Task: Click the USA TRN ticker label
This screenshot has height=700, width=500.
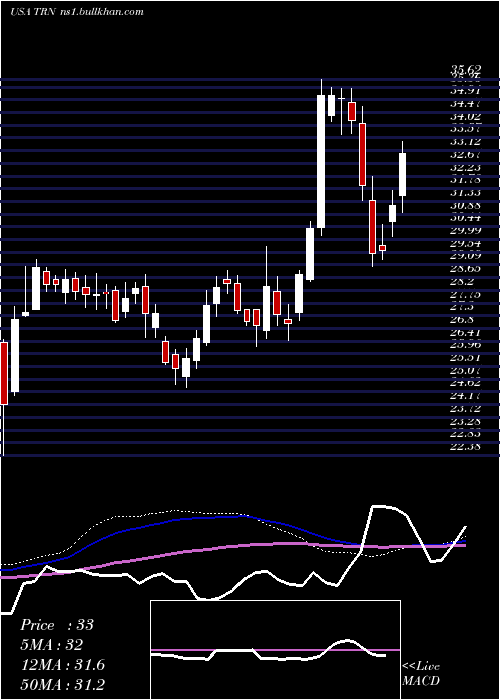Action: pos(33,12)
